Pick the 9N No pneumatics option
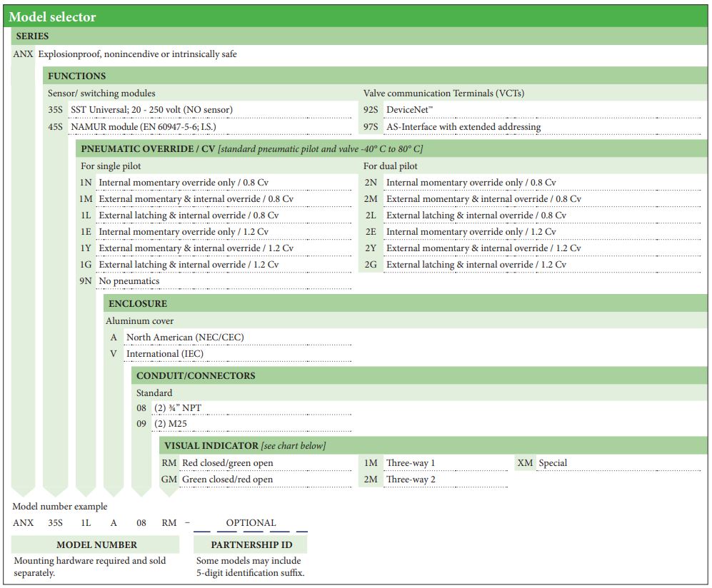712x588 pixels. [x=129, y=281]
